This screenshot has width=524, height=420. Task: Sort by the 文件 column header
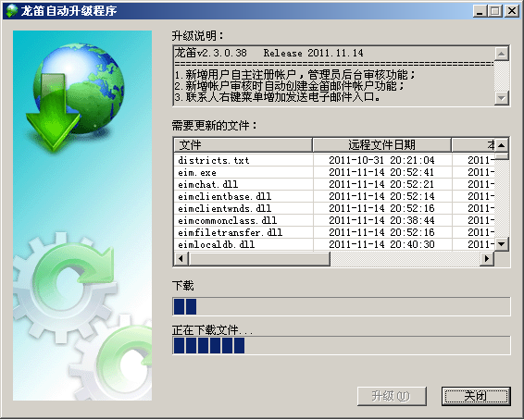[x=243, y=145]
